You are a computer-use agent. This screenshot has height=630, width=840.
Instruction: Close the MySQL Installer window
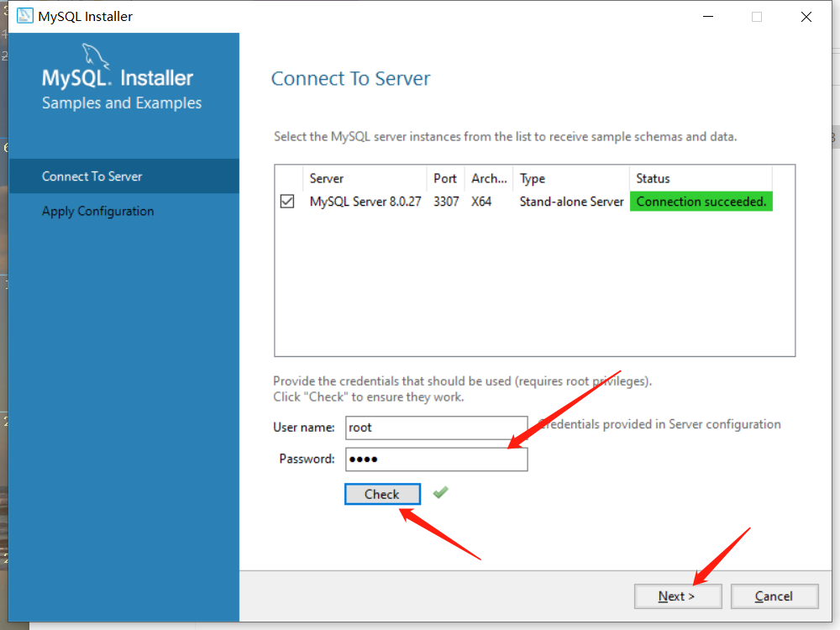click(806, 17)
